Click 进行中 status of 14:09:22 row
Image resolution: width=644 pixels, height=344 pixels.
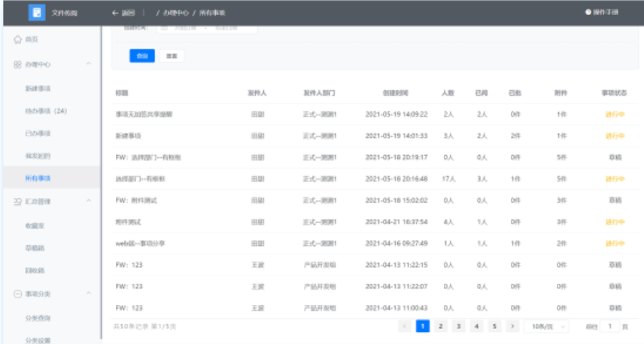pos(615,114)
